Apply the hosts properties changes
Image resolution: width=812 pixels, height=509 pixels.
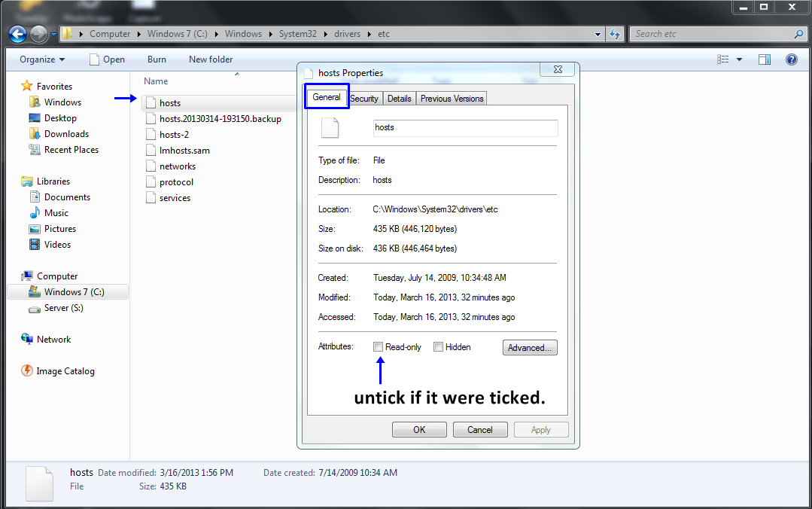(x=541, y=429)
